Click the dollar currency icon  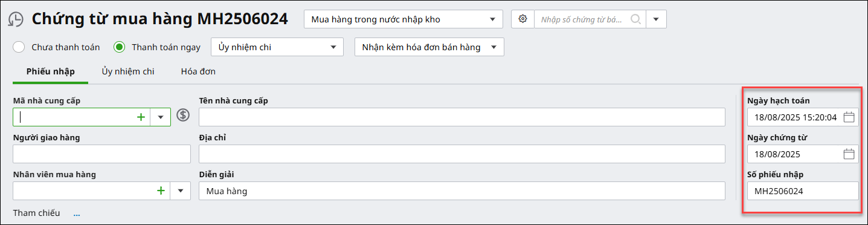tap(183, 116)
